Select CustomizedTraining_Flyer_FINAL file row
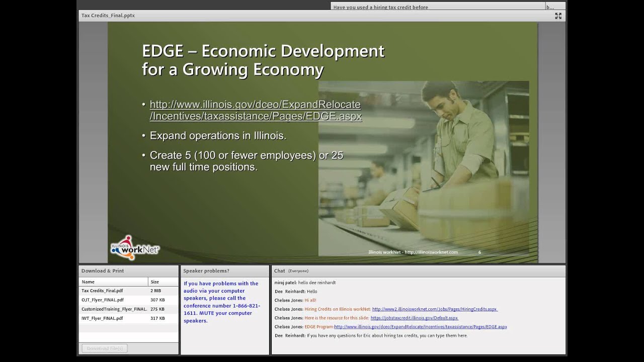This screenshot has height=362, width=644. 128,309
